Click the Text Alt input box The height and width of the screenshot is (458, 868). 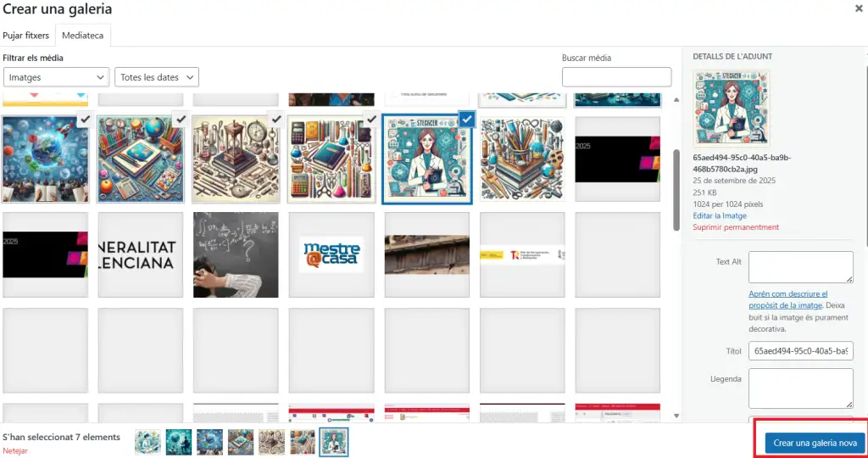[800, 267]
